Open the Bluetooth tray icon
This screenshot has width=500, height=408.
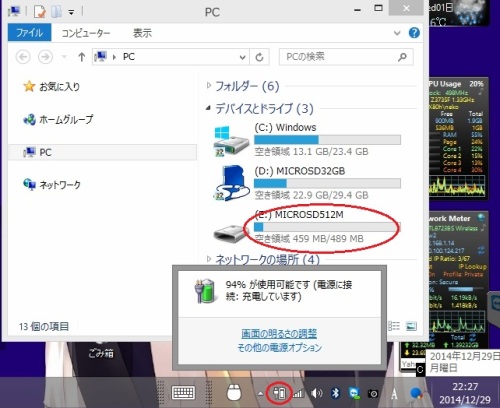coord(335,393)
